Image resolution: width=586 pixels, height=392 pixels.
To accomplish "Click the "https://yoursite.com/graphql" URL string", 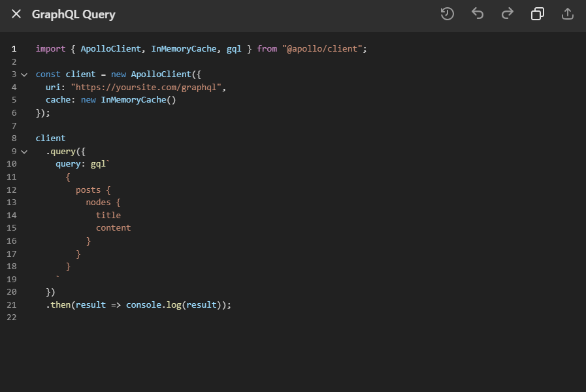I will (x=148, y=87).
